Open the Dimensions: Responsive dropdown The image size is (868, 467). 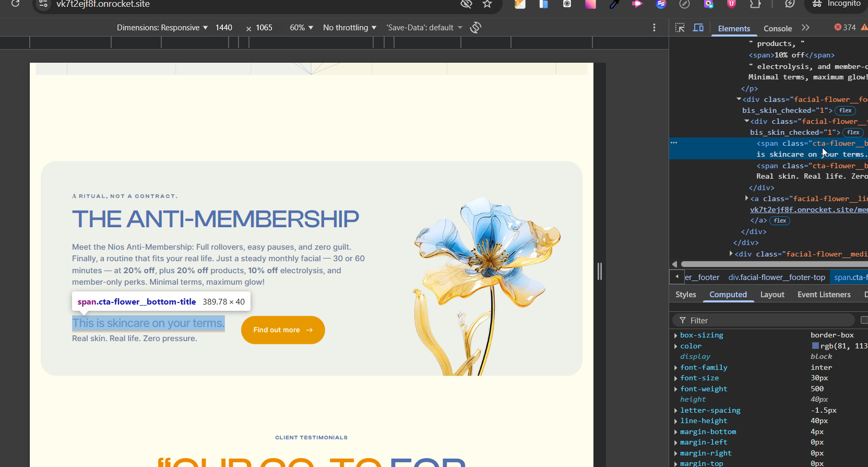[x=162, y=28]
